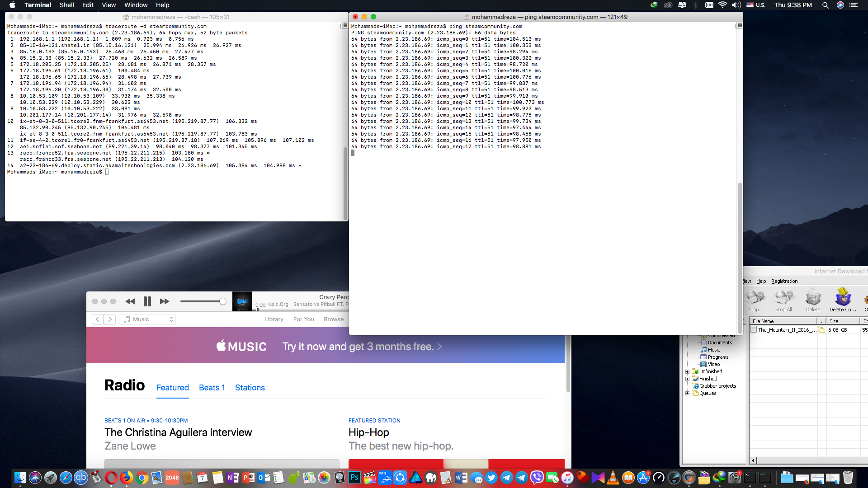Go forward in iTunes navigation
The width and height of the screenshot is (868, 488).
(110, 319)
